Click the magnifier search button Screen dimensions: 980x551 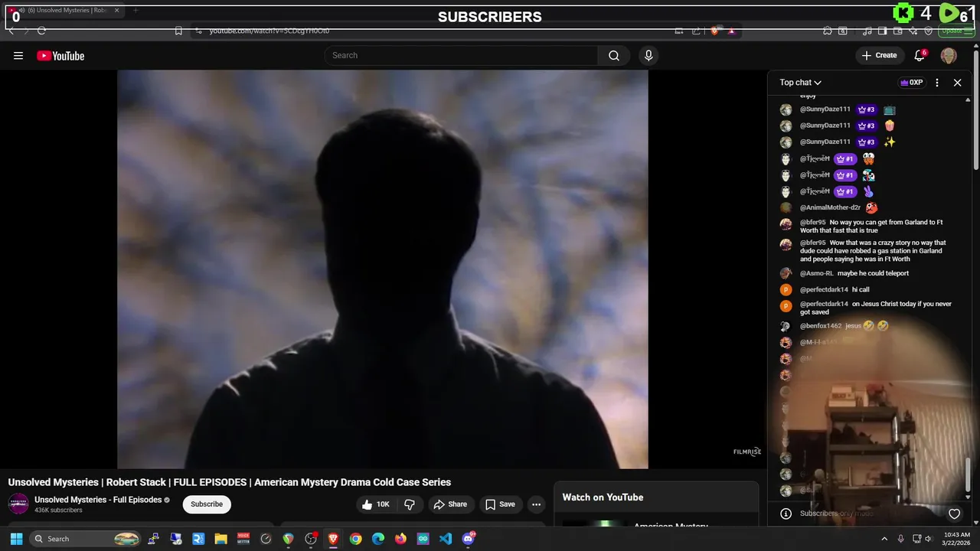click(x=614, y=55)
